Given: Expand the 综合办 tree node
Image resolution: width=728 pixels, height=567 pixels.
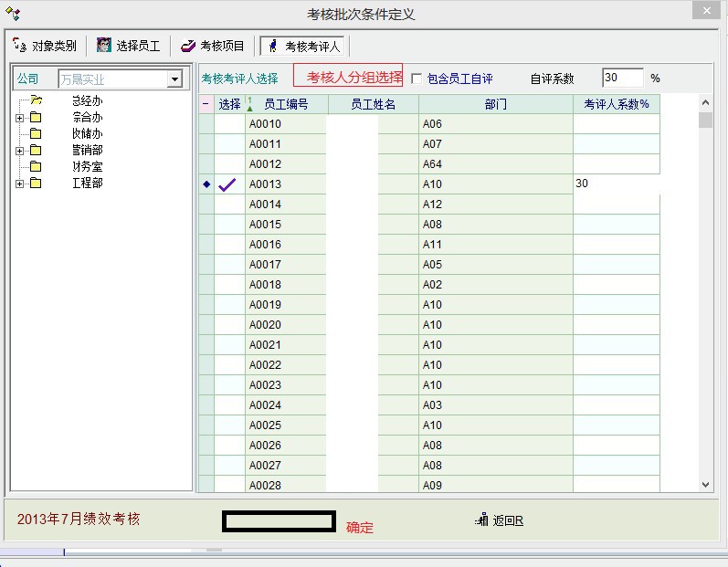Looking at the screenshot, I should pos(19,117).
